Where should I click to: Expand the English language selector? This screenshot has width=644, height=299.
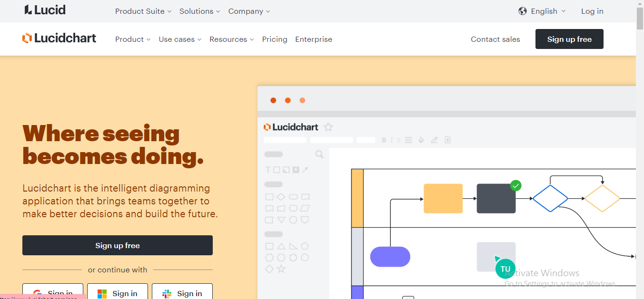(x=542, y=11)
